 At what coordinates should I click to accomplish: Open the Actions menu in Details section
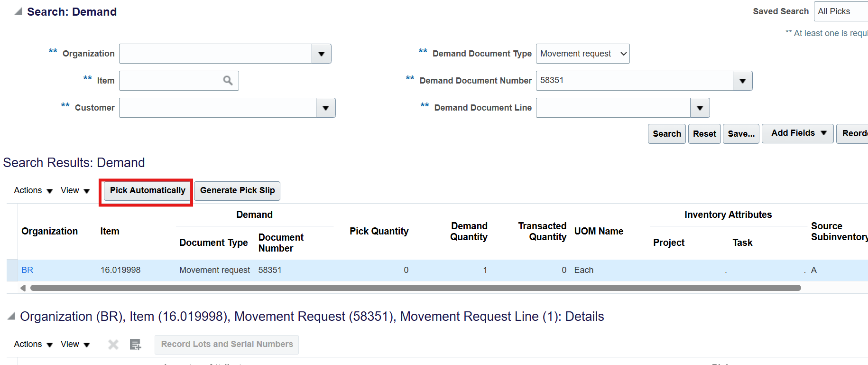[33, 345]
